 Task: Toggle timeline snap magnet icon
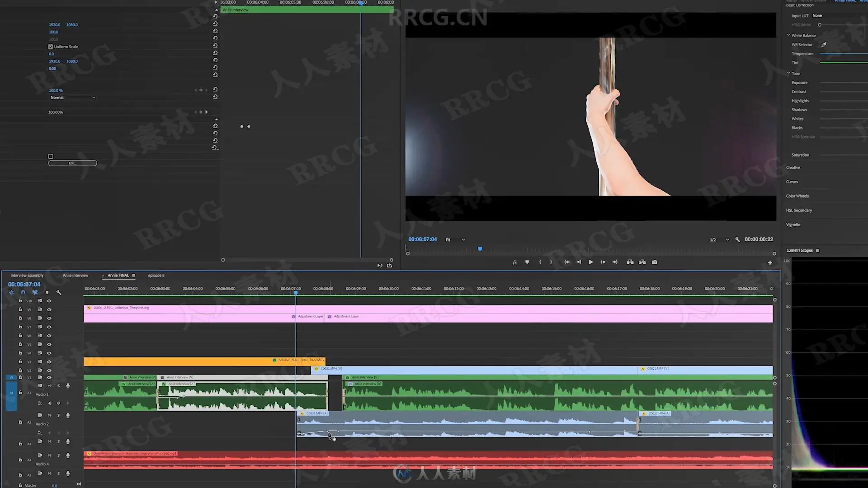[x=23, y=292]
